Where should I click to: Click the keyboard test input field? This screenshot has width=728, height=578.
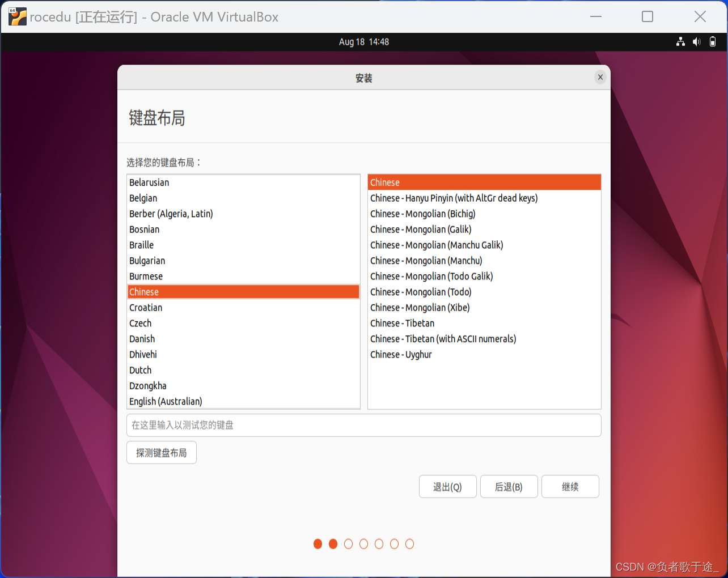click(x=364, y=425)
